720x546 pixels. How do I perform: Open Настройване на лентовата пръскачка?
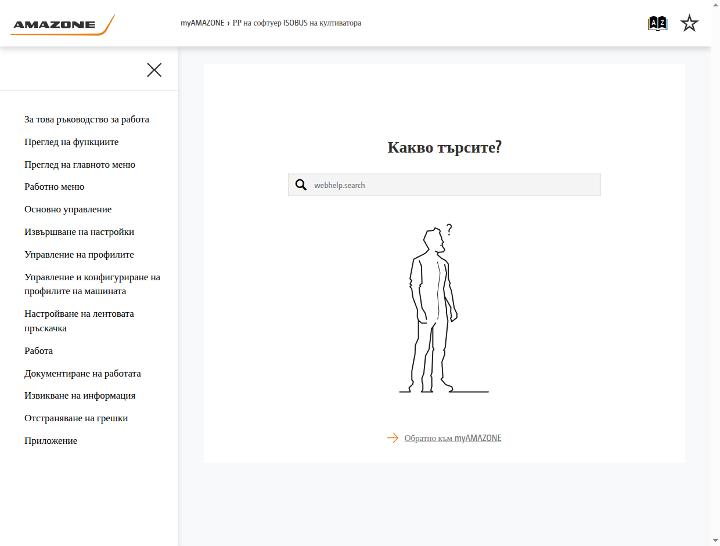(79, 321)
